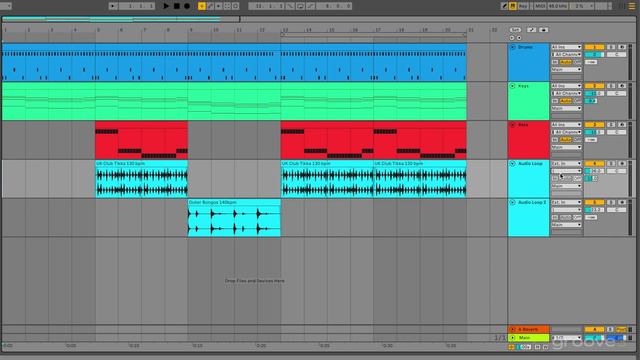Toggle the Punch-Out switch
640x360 pixels.
311,6
